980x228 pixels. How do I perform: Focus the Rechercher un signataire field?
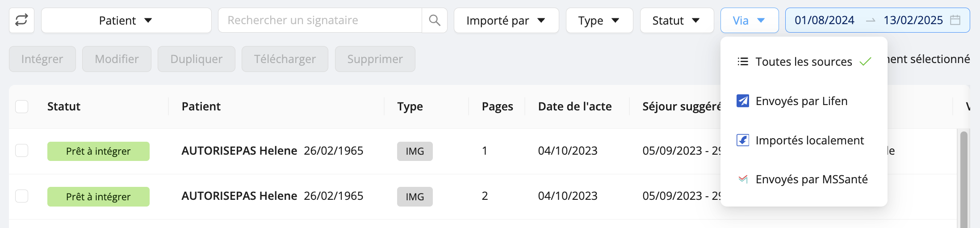(320, 20)
